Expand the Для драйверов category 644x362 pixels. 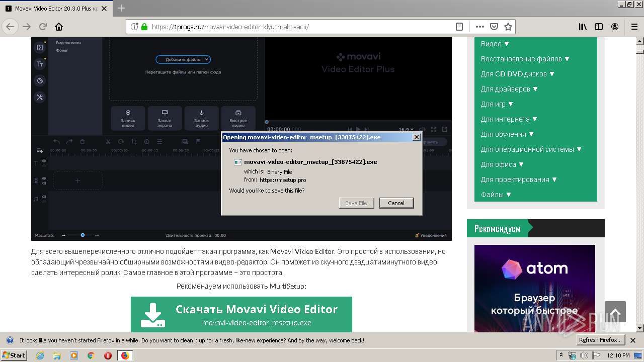tap(509, 89)
